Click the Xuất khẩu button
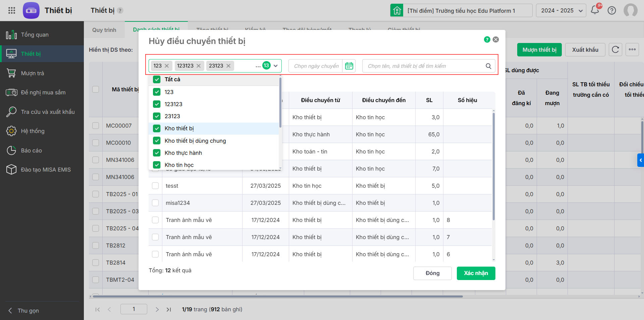The width and height of the screenshot is (644, 320). coord(585,50)
